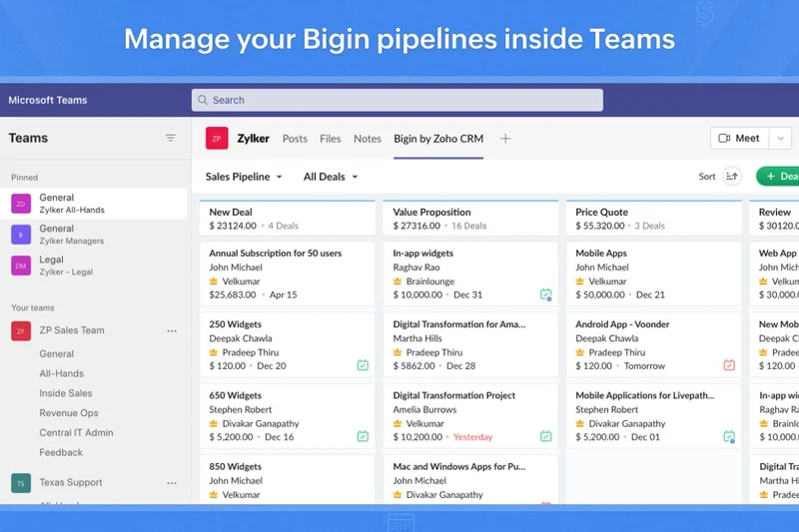
Task: Click ZP Sales Team avatar icon
Action: coord(21,331)
